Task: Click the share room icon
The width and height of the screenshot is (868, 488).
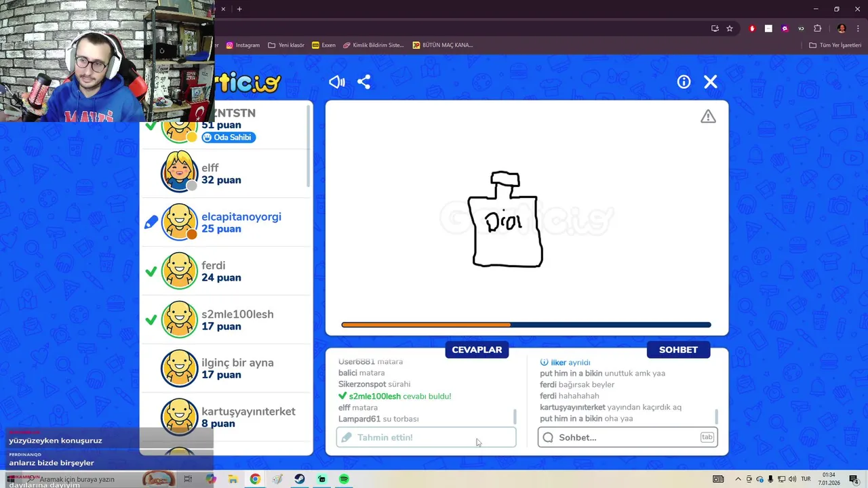Action: point(364,82)
